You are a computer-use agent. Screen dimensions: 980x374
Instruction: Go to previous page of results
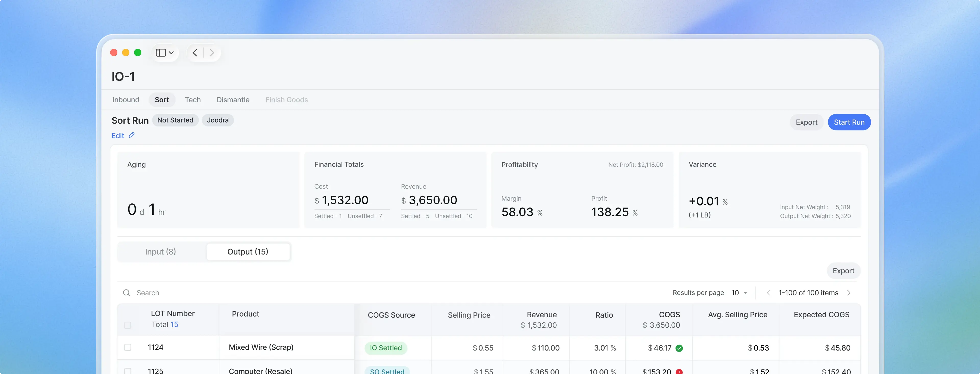tap(768, 293)
